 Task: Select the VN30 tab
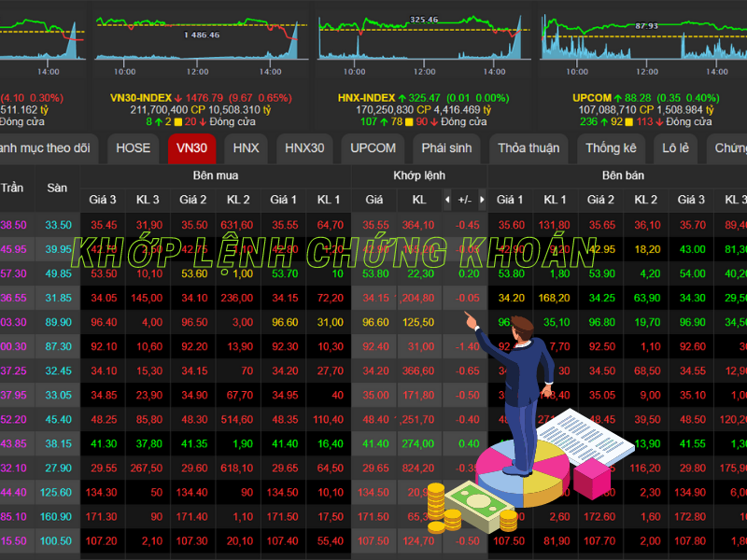pos(192,148)
